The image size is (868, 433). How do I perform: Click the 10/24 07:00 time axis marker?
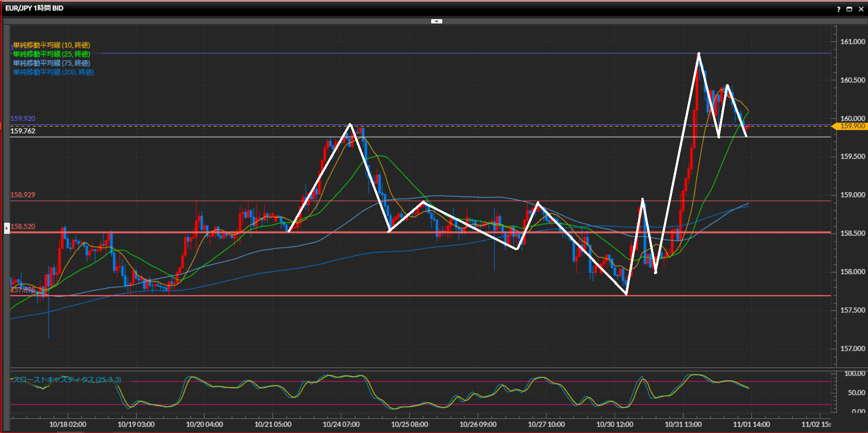341,424
